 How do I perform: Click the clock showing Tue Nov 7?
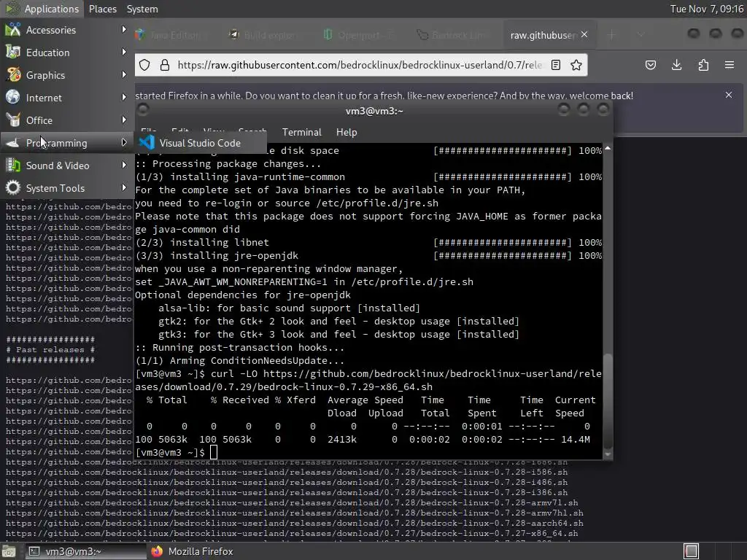pos(706,9)
